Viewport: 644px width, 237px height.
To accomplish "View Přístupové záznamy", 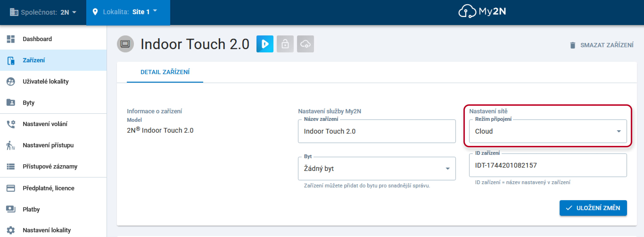I will click(x=53, y=166).
